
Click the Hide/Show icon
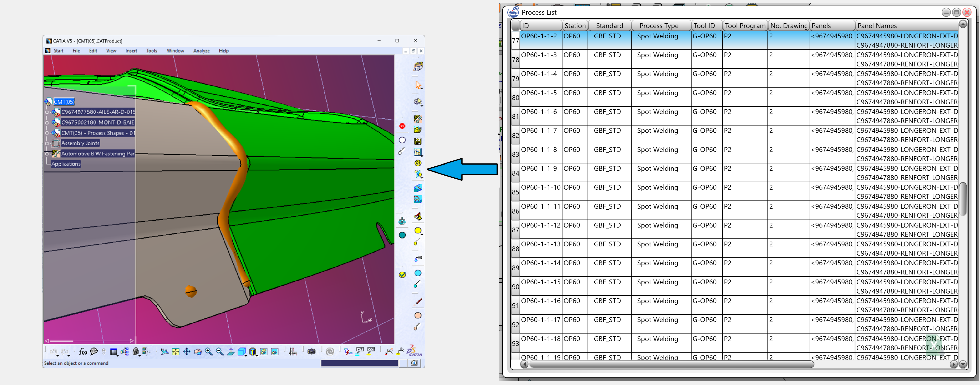point(263,351)
